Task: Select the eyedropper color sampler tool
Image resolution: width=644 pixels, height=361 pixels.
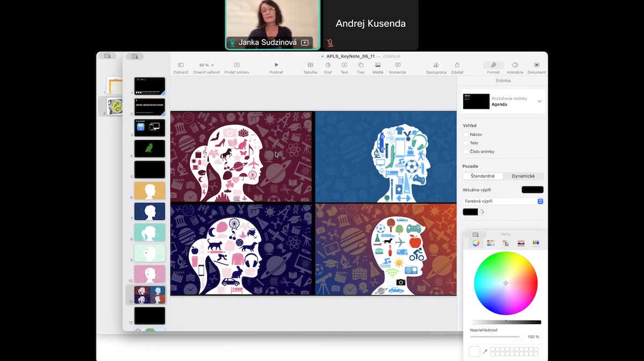Action: click(x=485, y=351)
